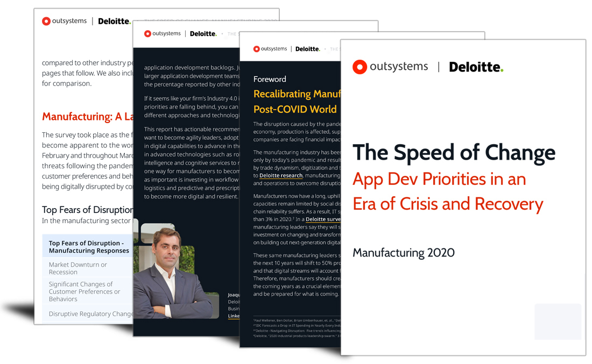
Task: Click the line 'for comparison.' on back page
Action: [x=67, y=83]
